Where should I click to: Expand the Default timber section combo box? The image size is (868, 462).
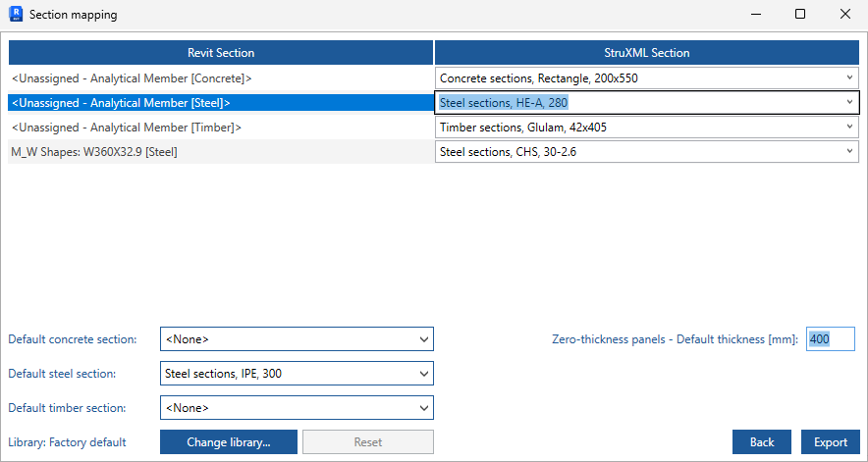[297, 408]
